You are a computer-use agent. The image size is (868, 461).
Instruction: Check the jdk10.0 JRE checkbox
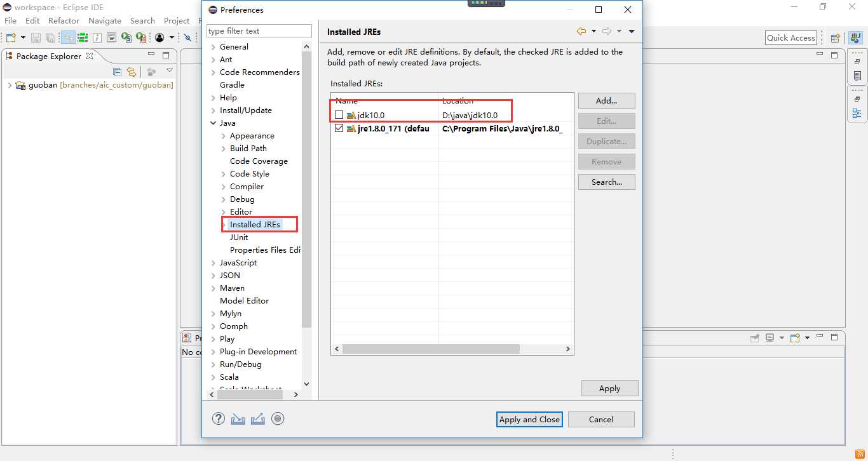tap(339, 115)
